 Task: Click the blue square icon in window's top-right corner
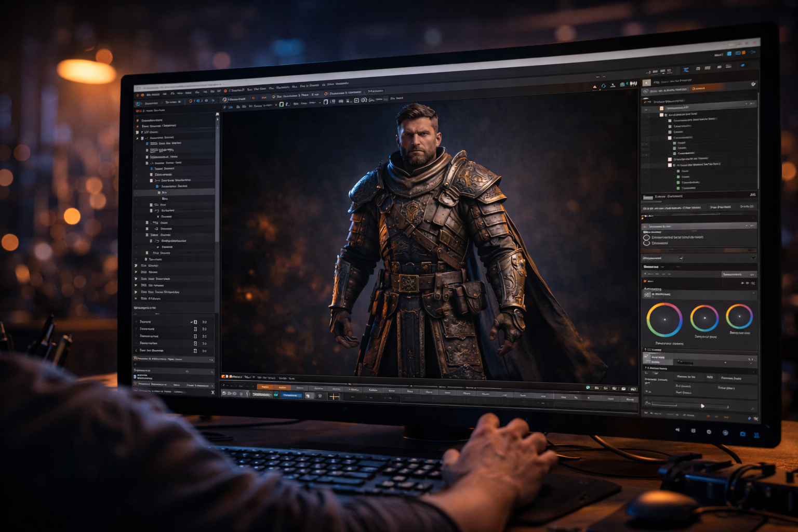[x=729, y=54]
